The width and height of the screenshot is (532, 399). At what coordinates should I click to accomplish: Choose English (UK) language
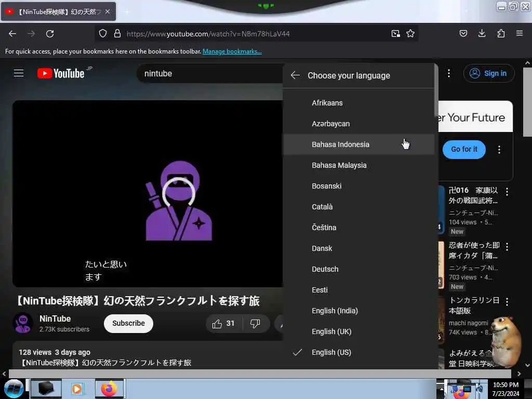pyautogui.click(x=358, y=331)
